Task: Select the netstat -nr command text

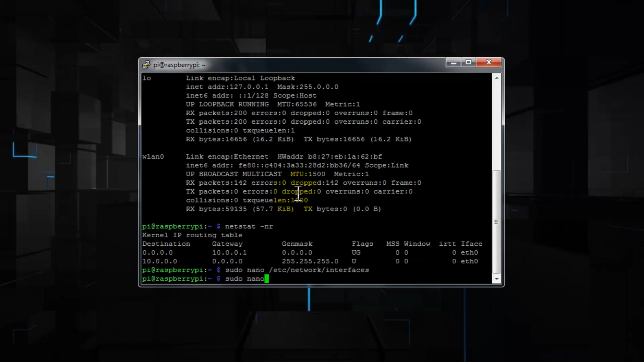Action: [x=249, y=226]
